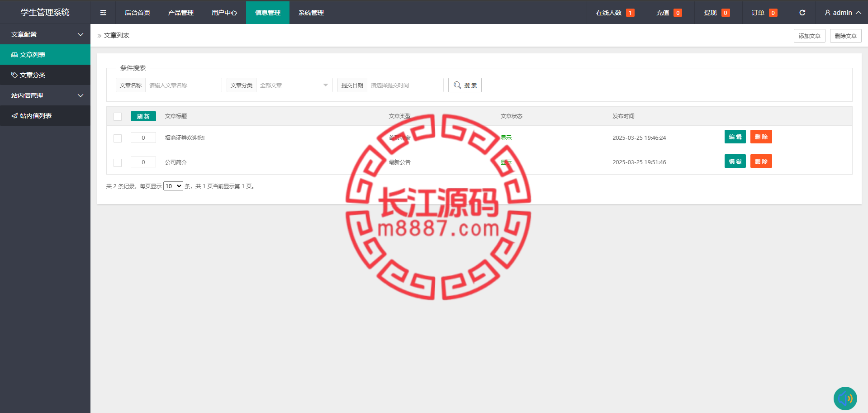Click the 文章列表 breadcrumb text
Image resolution: width=868 pixels, height=413 pixels.
(x=117, y=35)
